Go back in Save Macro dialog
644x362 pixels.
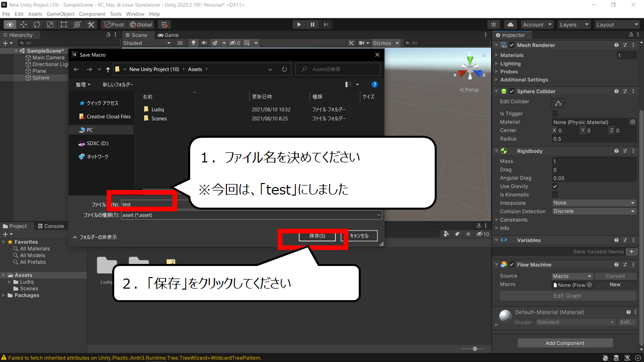point(76,69)
